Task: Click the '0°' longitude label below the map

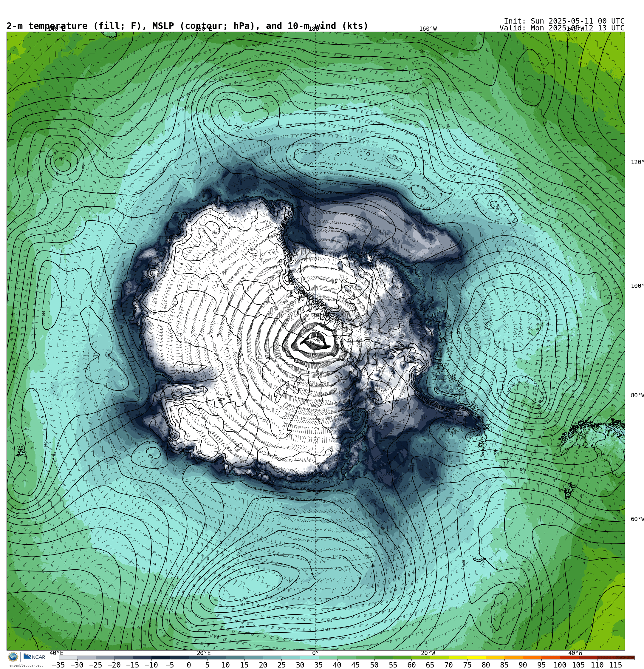Action: [x=315, y=653]
